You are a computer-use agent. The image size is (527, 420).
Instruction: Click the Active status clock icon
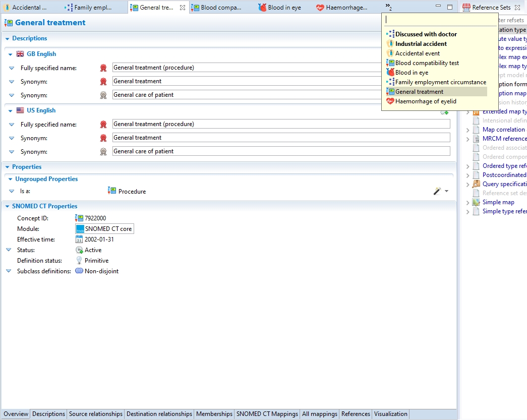point(79,250)
